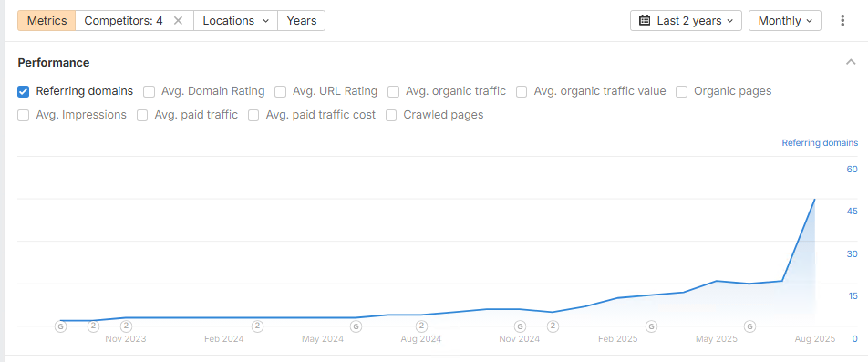Select the Metrics tab
Image resolution: width=868 pixels, height=362 pixels.
tap(47, 20)
